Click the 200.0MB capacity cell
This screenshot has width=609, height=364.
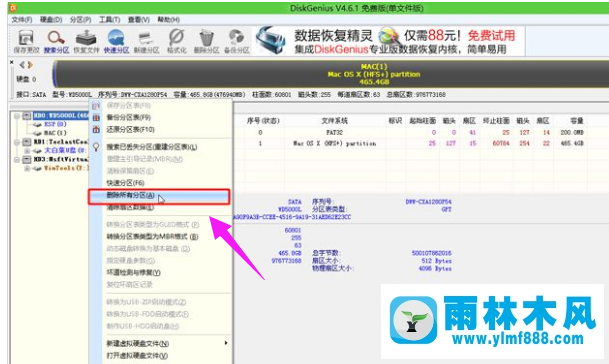pyautogui.click(x=572, y=132)
